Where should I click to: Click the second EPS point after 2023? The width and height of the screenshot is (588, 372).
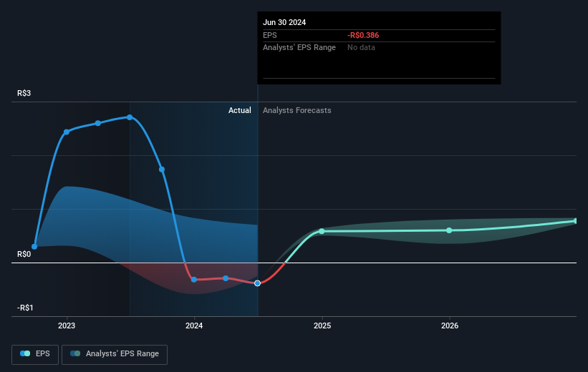pos(98,123)
